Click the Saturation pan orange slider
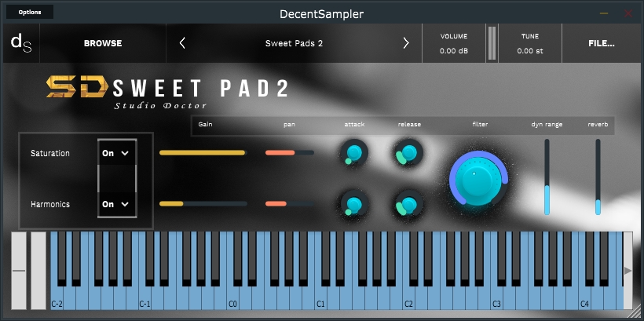This screenshot has height=321, width=644. pos(290,153)
